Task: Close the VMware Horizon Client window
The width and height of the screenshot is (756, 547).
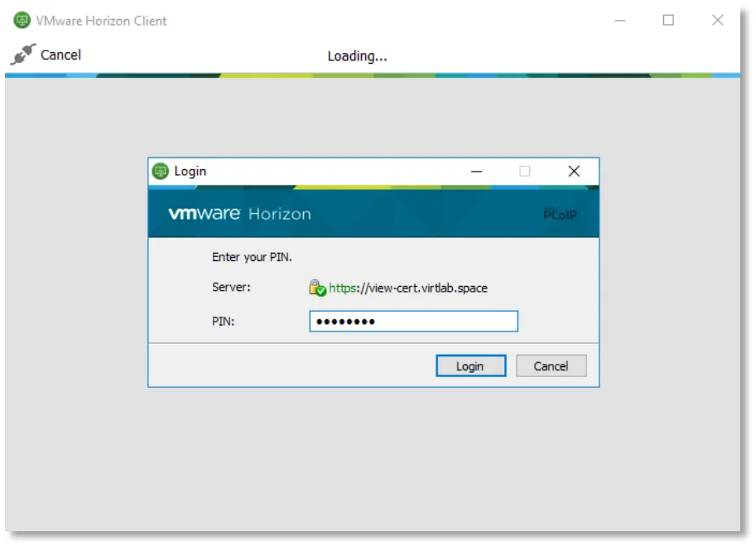Action: [717, 20]
